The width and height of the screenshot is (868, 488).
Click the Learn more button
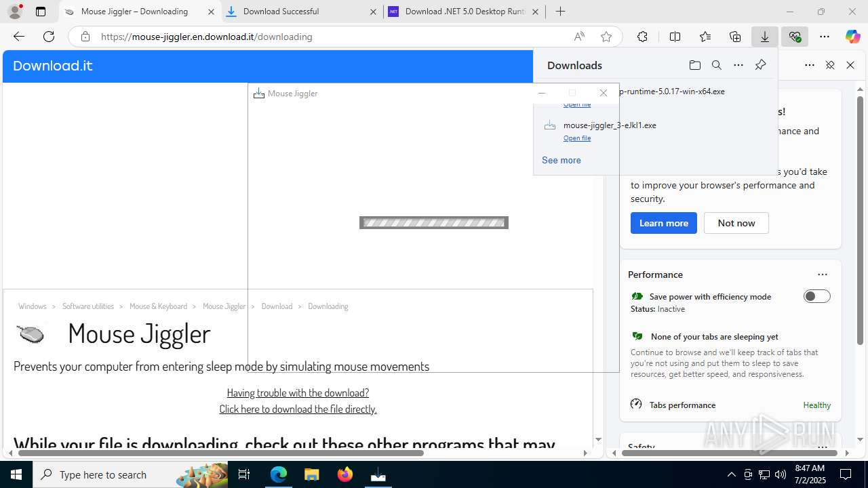click(664, 223)
